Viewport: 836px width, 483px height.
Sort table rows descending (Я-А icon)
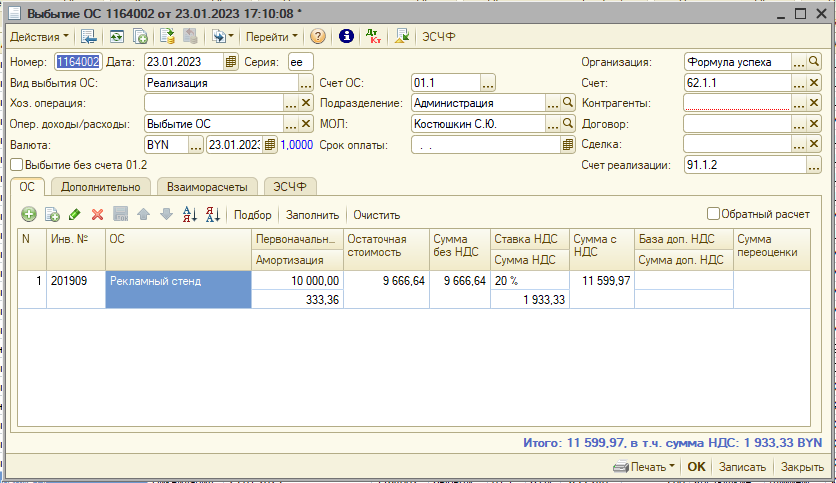click(212, 214)
